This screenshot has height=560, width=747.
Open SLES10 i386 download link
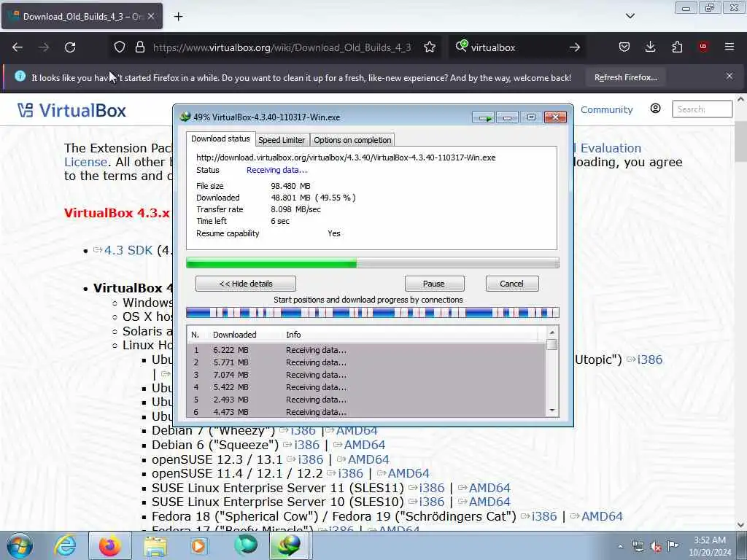[x=432, y=502]
